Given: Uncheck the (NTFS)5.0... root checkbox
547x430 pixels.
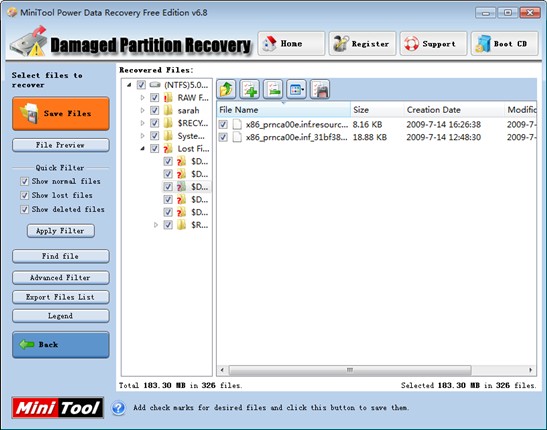Looking at the screenshot, I should point(141,85).
